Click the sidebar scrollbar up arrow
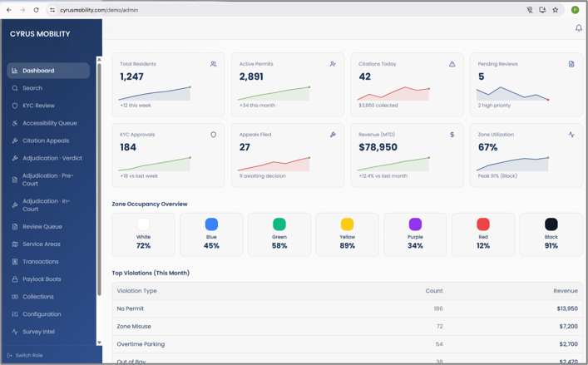Viewport: 588px width, 365px height. click(99, 59)
